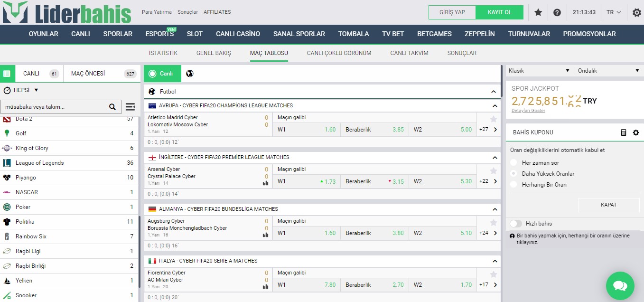Open bet slip calculator icon

coord(624,132)
